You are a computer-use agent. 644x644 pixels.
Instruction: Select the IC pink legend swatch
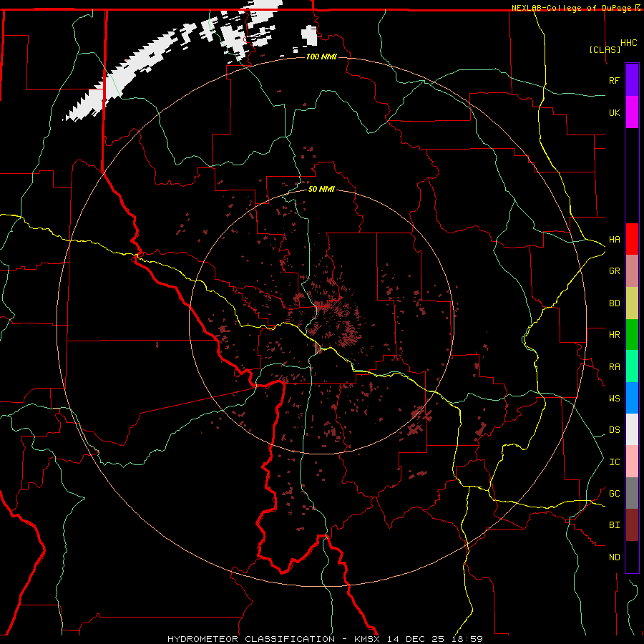(632, 462)
